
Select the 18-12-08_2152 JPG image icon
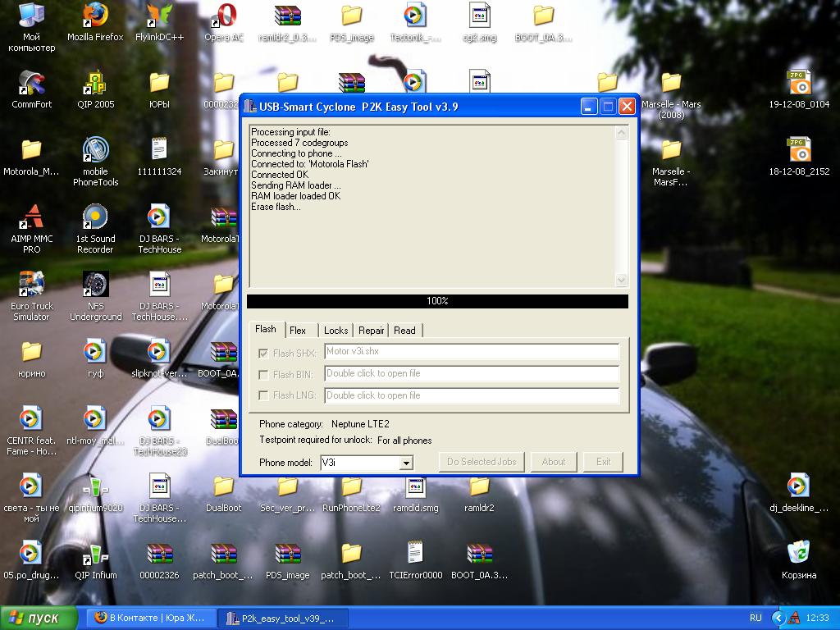(799, 157)
